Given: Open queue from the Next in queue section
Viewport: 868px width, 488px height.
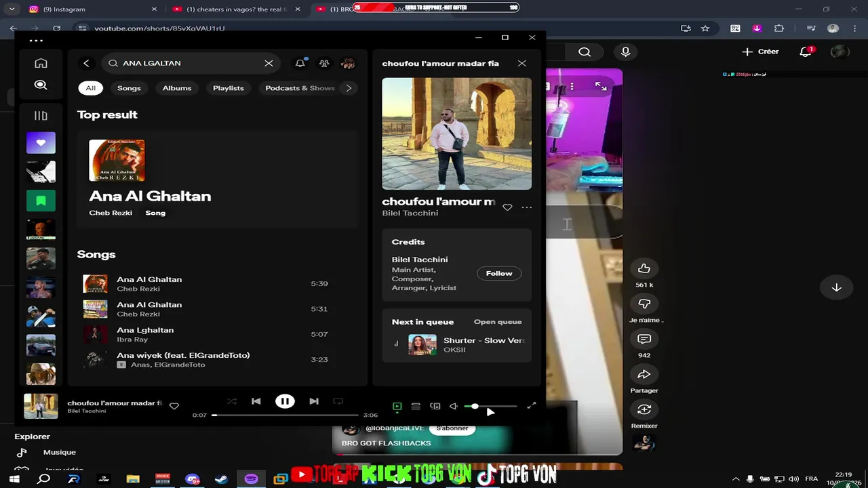Looking at the screenshot, I should coord(498,322).
